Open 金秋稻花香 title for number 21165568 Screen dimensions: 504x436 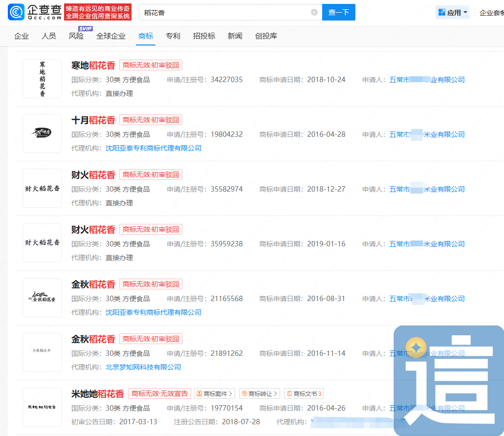(x=93, y=284)
